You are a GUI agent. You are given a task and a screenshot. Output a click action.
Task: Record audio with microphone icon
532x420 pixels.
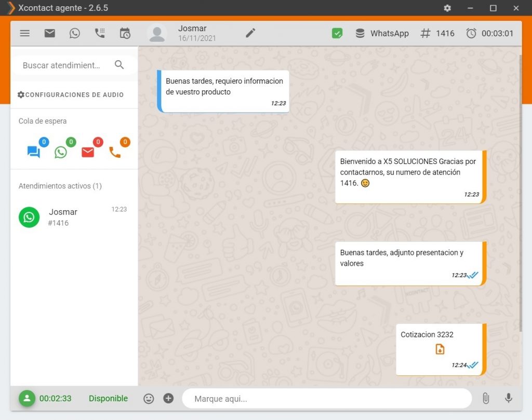508,398
